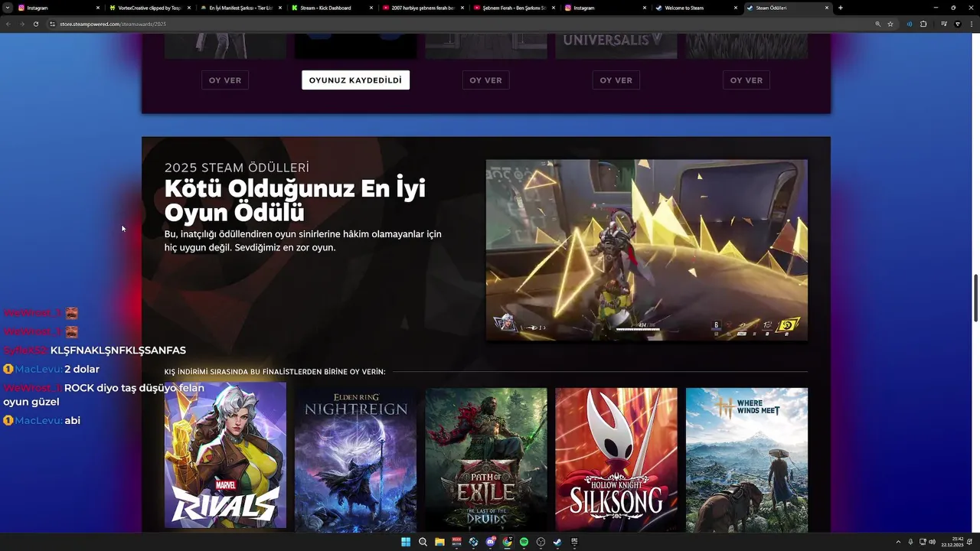This screenshot has height=551, width=980.
Task: Click the OYUNUZ KAYDEDİLDİ button
Action: 355,80
